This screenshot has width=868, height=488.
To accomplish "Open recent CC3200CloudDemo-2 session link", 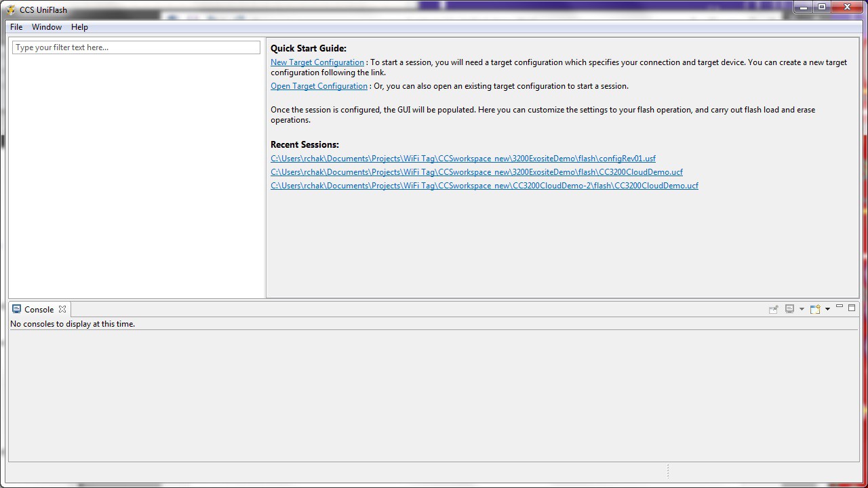I will pyautogui.click(x=484, y=186).
